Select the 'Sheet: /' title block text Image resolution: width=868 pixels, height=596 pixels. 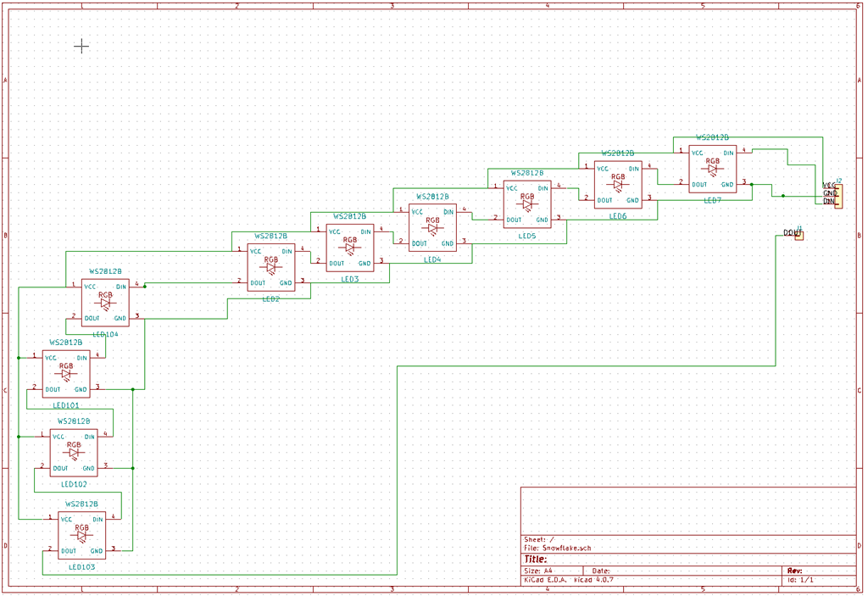(x=539, y=539)
